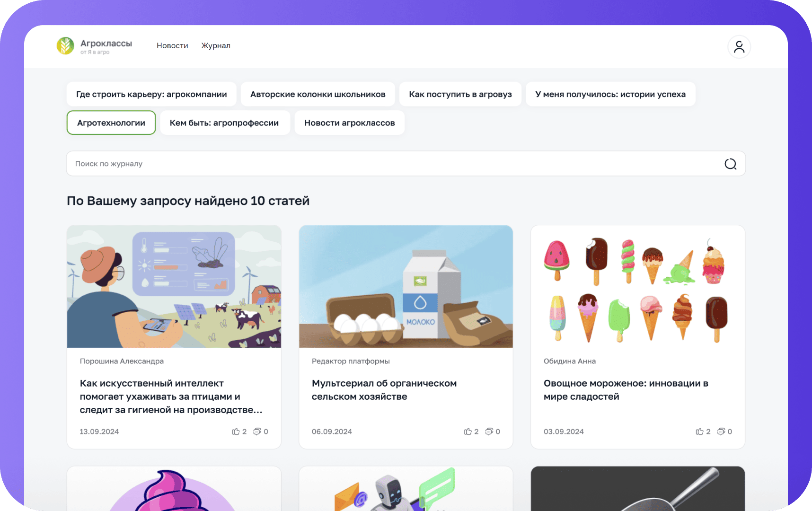Image resolution: width=812 pixels, height=511 pixels.
Task: Open the ice cream assortment thumbnail
Action: (x=637, y=287)
